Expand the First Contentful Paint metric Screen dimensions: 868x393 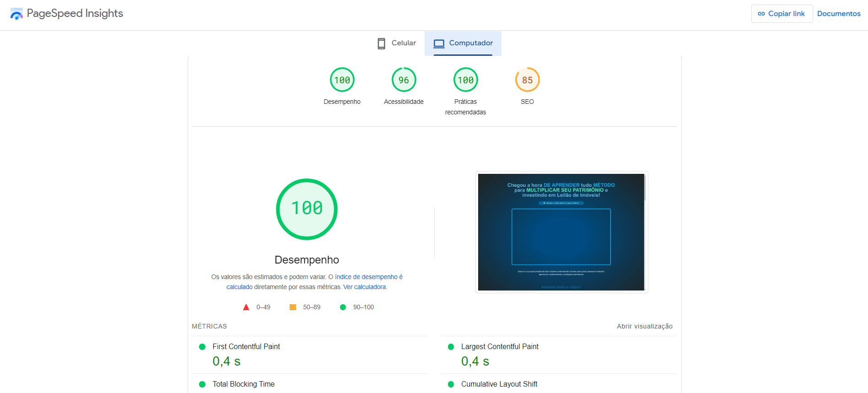[x=246, y=347]
